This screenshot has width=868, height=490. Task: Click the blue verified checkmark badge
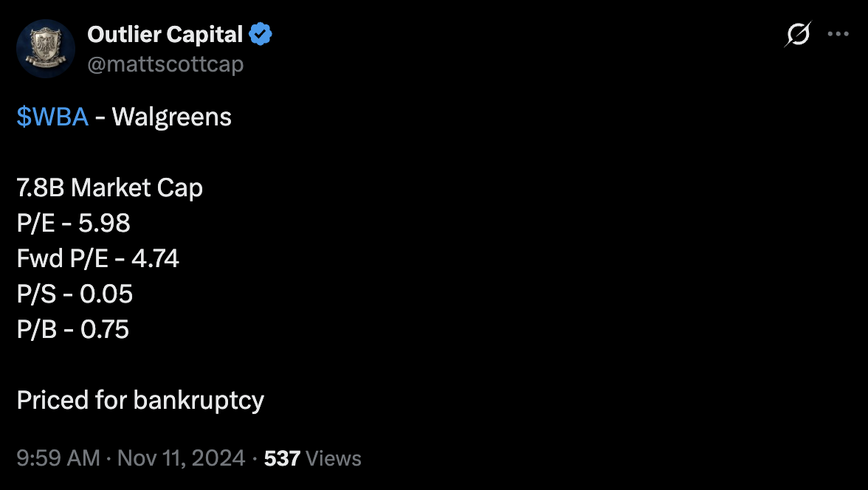click(x=261, y=34)
